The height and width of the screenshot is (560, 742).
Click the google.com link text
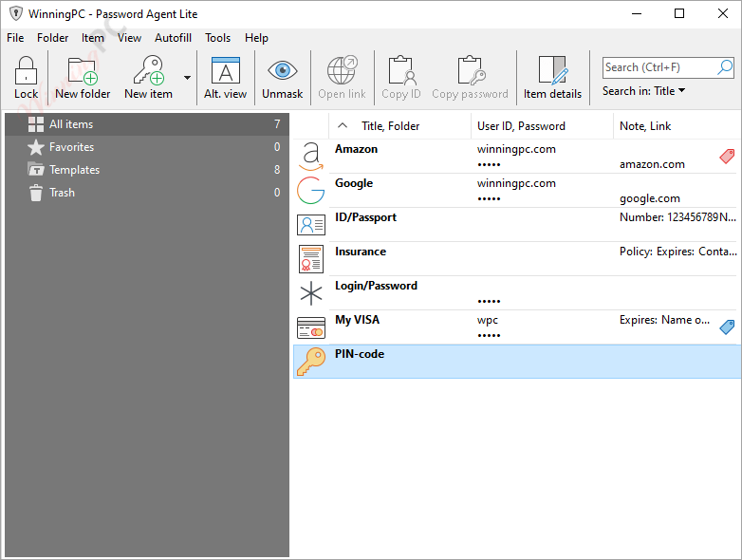(x=650, y=198)
